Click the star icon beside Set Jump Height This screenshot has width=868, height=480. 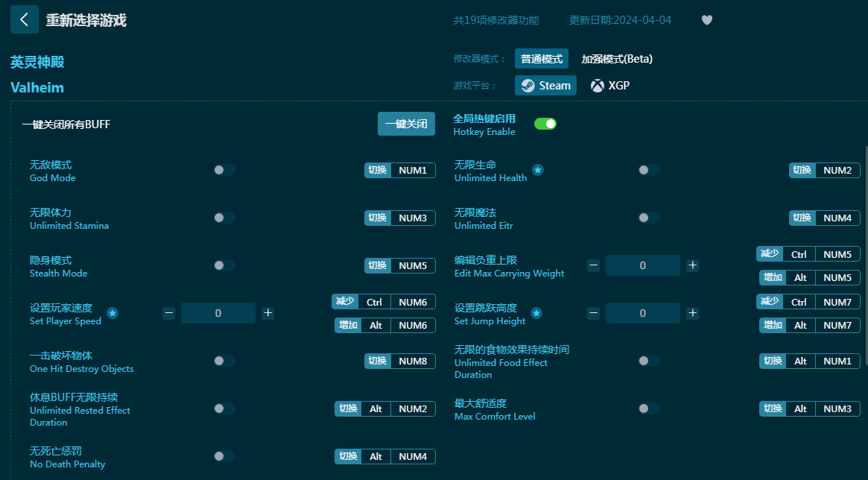(536, 313)
